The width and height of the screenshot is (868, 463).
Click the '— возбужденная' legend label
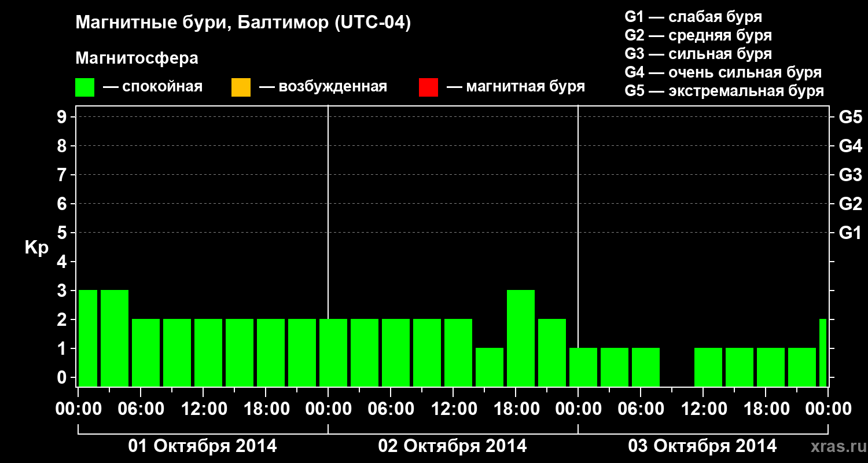coord(323,87)
